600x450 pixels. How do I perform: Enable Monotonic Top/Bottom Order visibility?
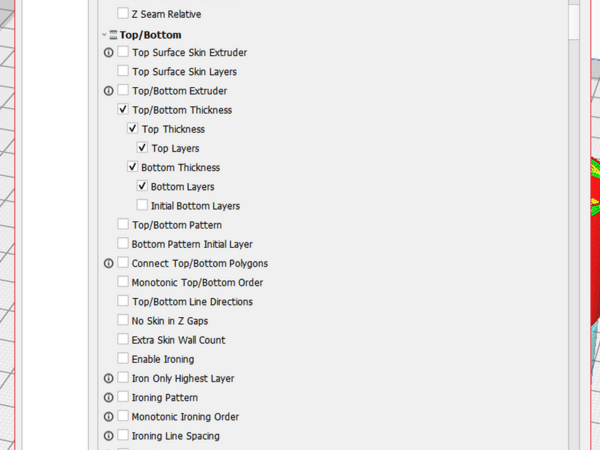click(123, 283)
